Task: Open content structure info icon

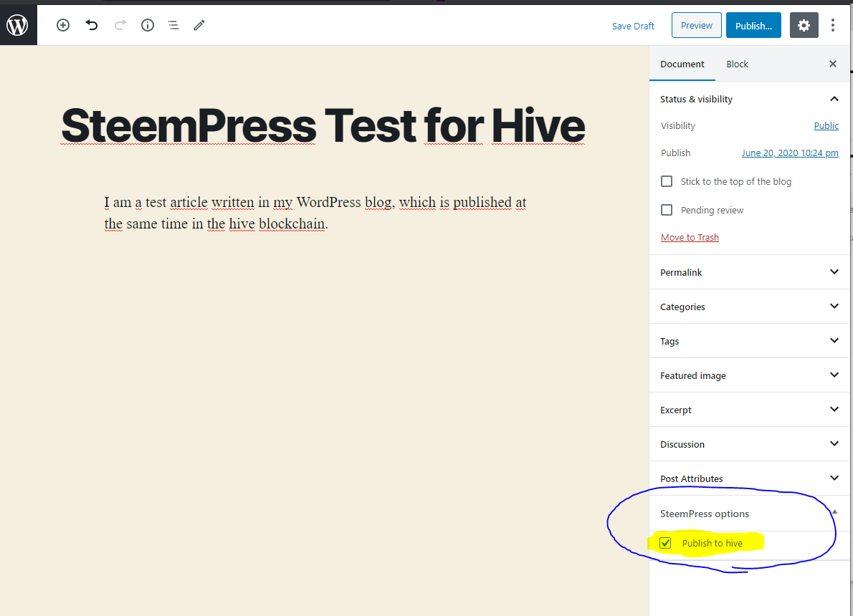Action: click(x=148, y=25)
